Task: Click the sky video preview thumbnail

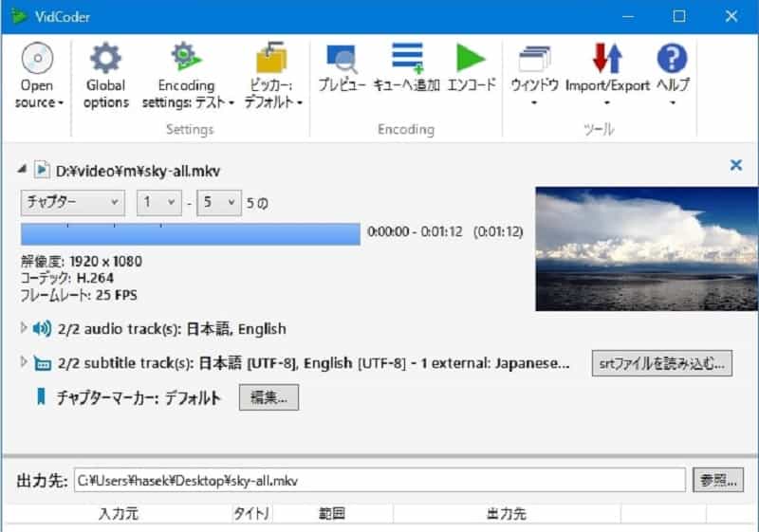Action: [x=647, y=248]
